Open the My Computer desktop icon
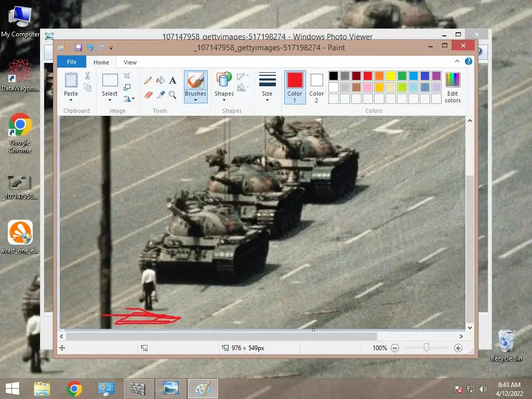532x399 pixels. 20,22
